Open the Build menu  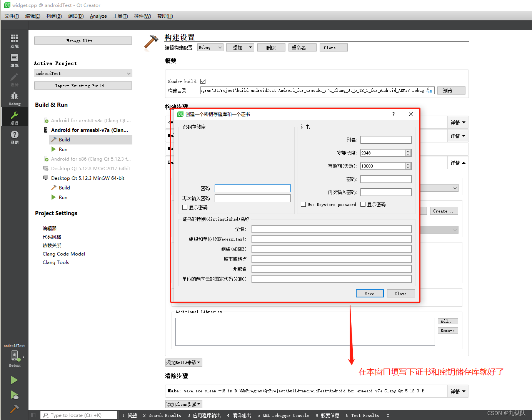click(x=54, y=16)
